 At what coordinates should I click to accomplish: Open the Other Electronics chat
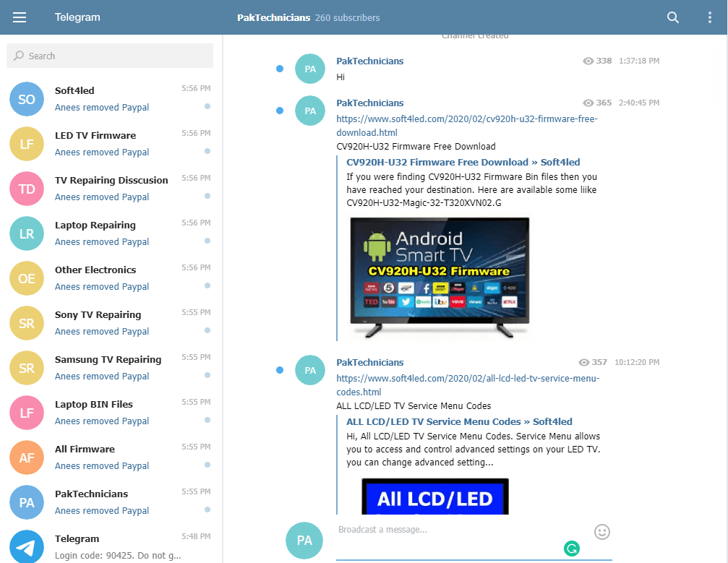[111, 278]
